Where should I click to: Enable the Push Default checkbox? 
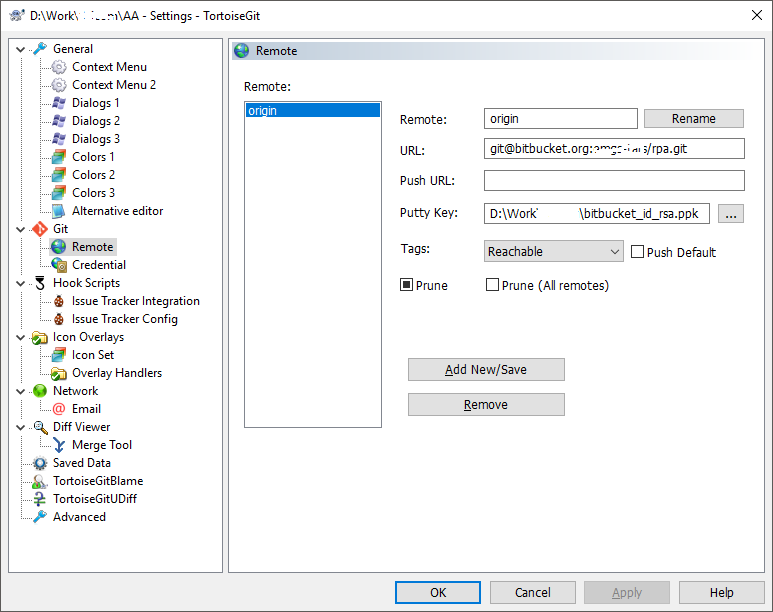point(637,252)
